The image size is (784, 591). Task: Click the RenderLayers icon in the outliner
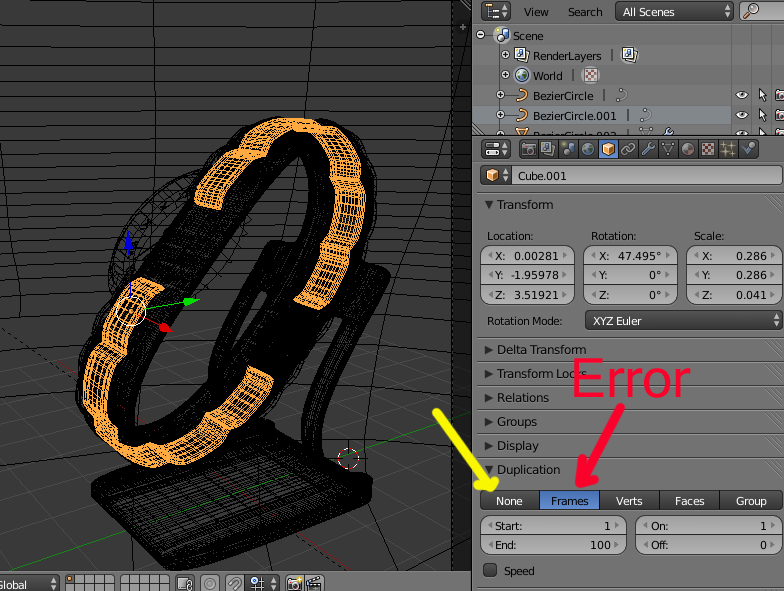522,55
